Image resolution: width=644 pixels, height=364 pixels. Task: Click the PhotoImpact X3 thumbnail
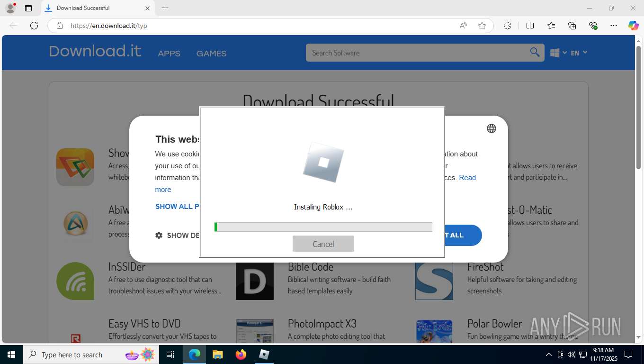(255, 331)
